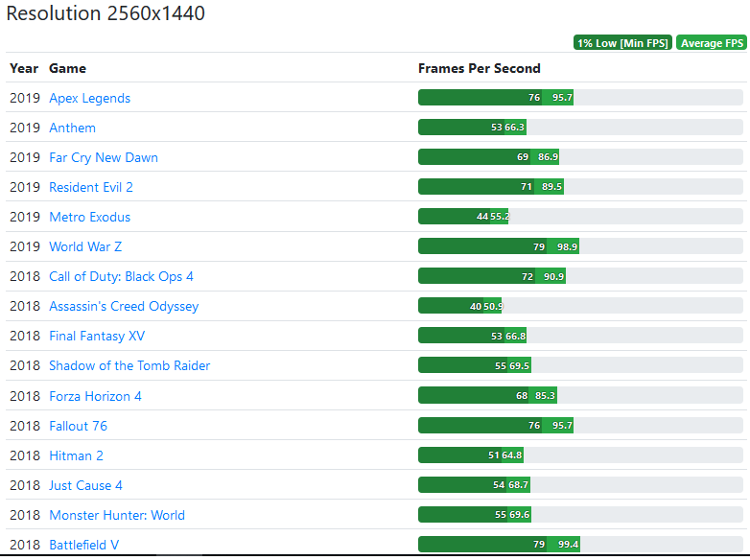The height and width of the screenshot is (560, 750).
Task: Click the 2019 year cell for Anthem
Action: (x=25, y=128)
